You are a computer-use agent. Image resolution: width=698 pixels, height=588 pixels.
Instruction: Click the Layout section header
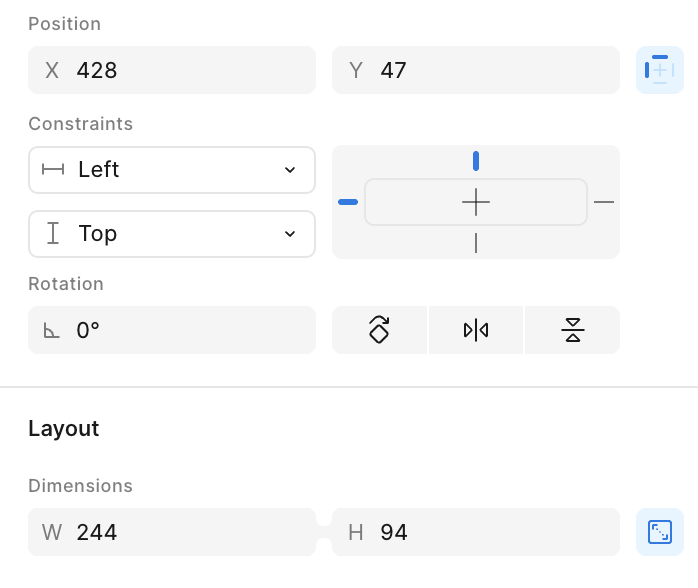pyautogui.click(x=64, y=429)
